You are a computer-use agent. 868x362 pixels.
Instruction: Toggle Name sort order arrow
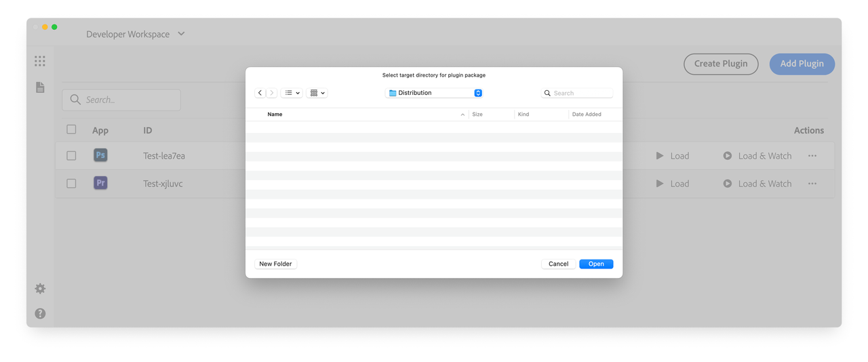click(463, 115)
